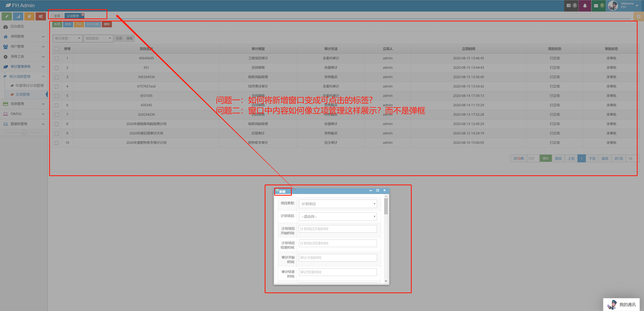Close the 新增 dialog window
This screenshot has height=311, width=644.
click(385, 190)
